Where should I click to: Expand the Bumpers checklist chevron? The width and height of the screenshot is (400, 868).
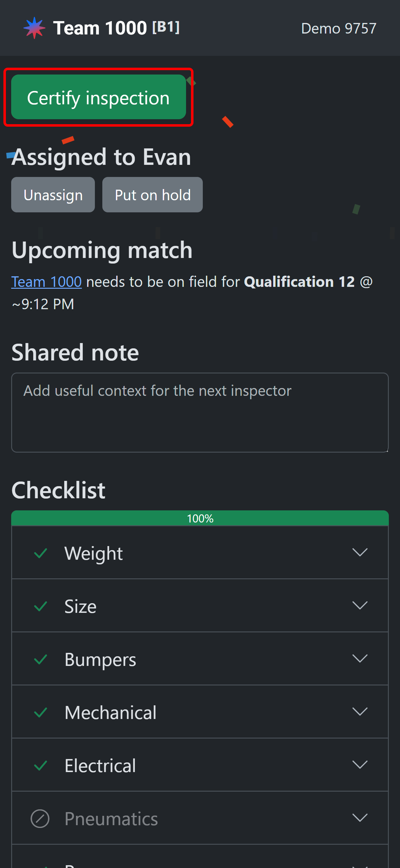click(360, 658)
